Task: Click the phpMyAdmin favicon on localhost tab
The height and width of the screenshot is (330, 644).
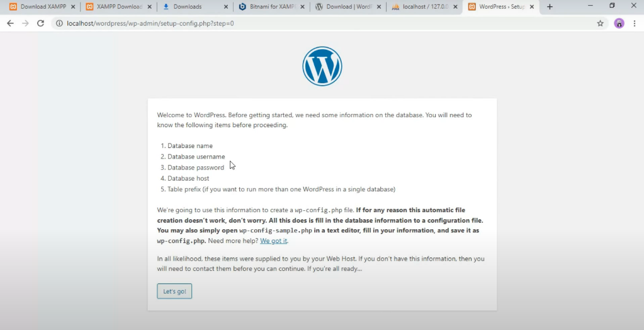Action: coord(395,7)
